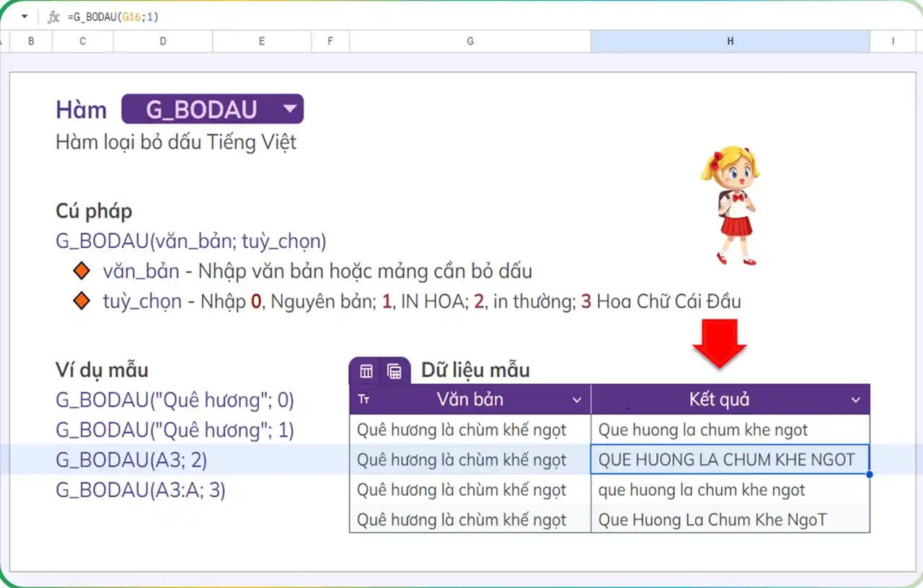The image size is (923, 588).
Task: Click the schoolgirl cartoon image
Action: pos(730,205)
